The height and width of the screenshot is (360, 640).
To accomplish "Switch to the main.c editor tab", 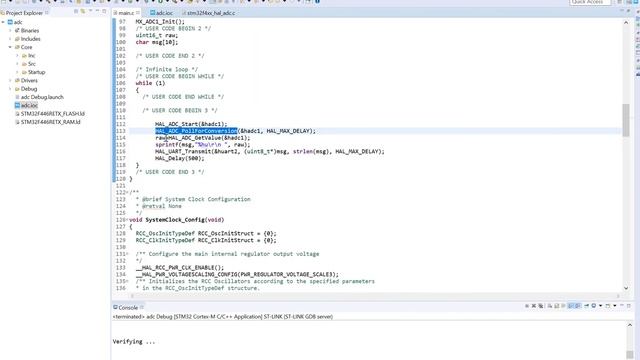I will (126, 13).
